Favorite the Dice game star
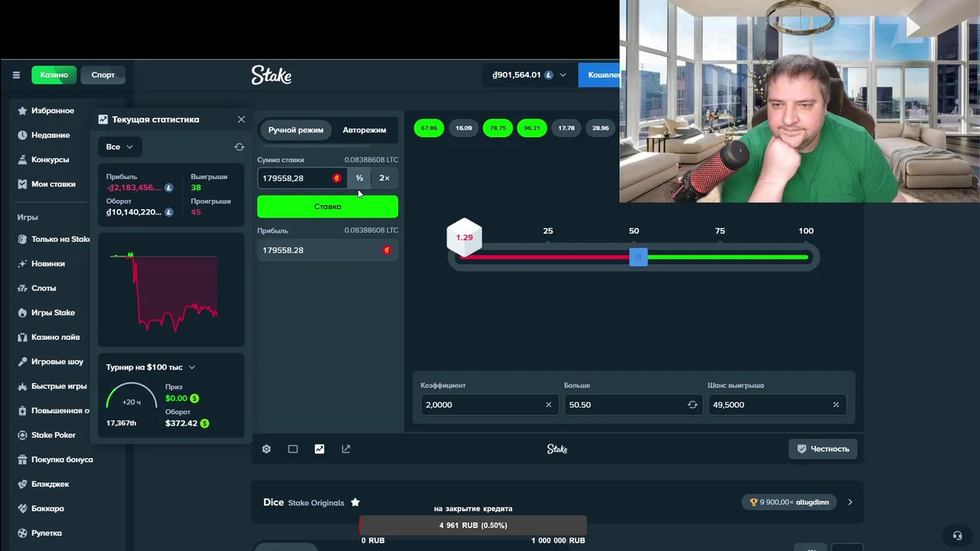This screenshot has width=980, height=551. click(355, 502)
